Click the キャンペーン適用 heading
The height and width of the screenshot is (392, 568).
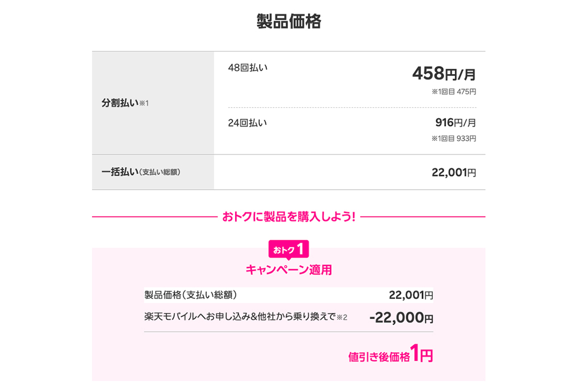[289, 270]
